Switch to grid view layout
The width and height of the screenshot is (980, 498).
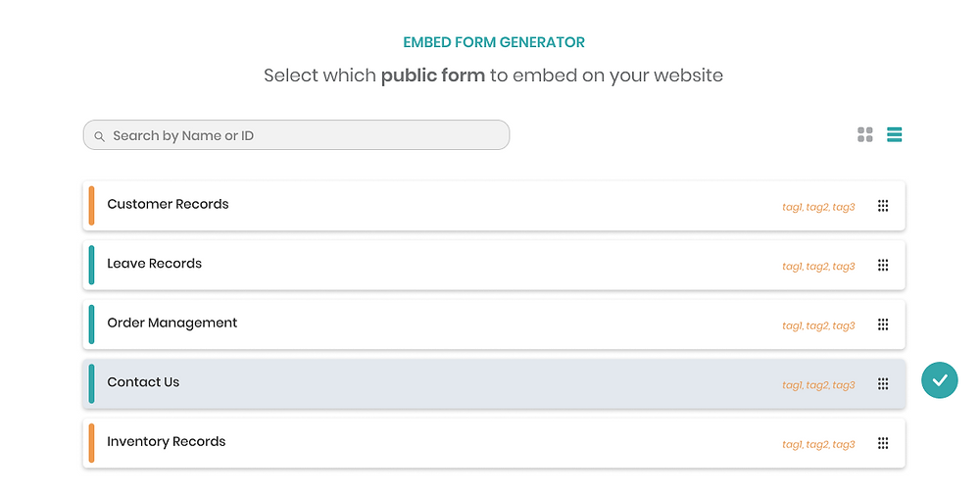(x=865, y=134)
